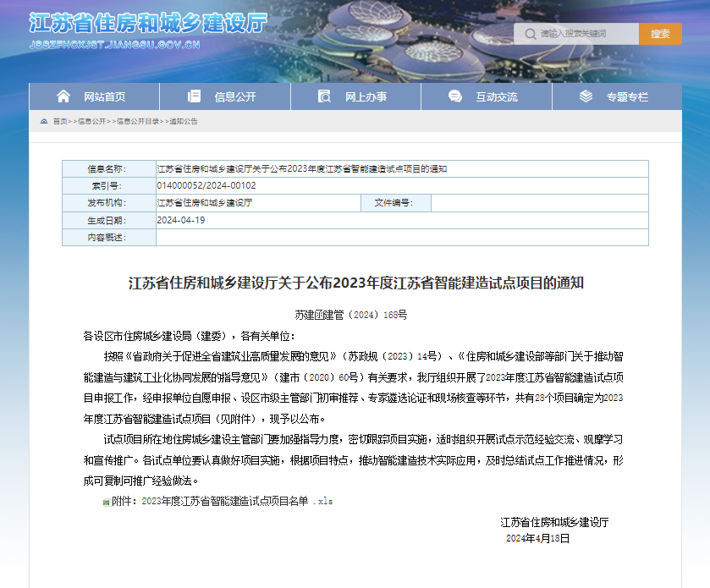
Task: Switch to the 互动交流 navigation tab
Action: coord(496,96)
